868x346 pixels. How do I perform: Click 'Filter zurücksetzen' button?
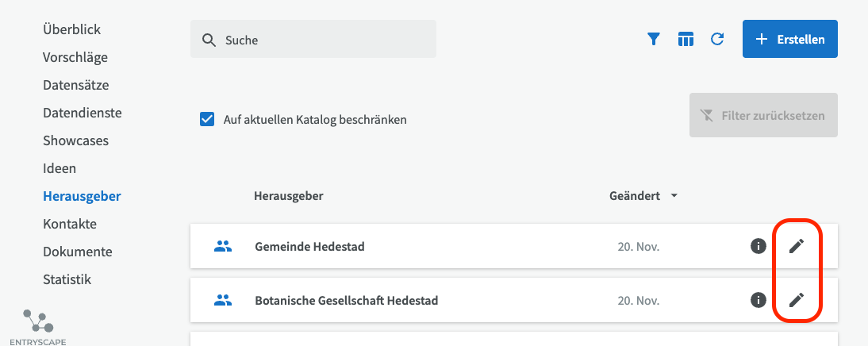[x=763, y=116]
